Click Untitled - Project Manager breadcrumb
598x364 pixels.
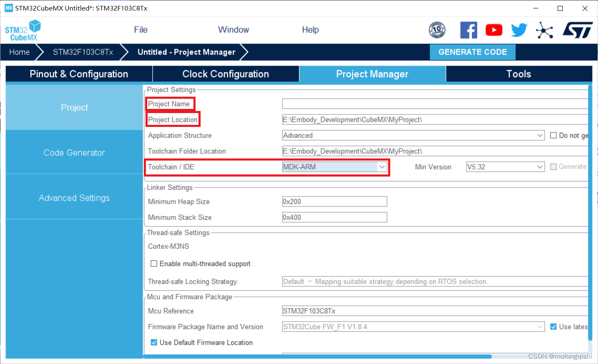point(186,52)
